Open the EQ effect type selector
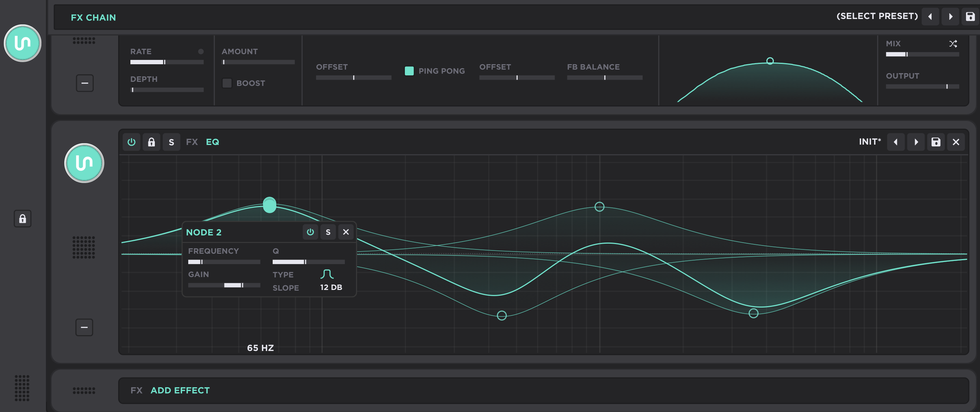The image size is (980, 412). click(212, 142)
